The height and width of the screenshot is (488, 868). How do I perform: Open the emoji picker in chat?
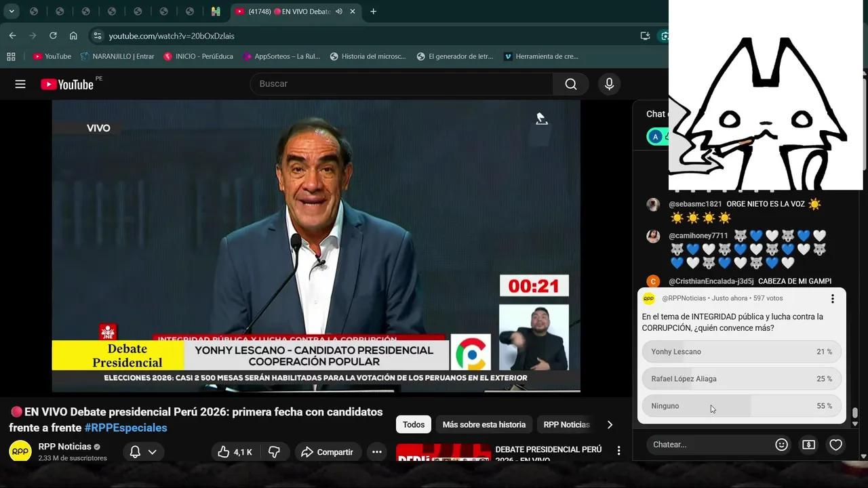click(x=781, y=445)
